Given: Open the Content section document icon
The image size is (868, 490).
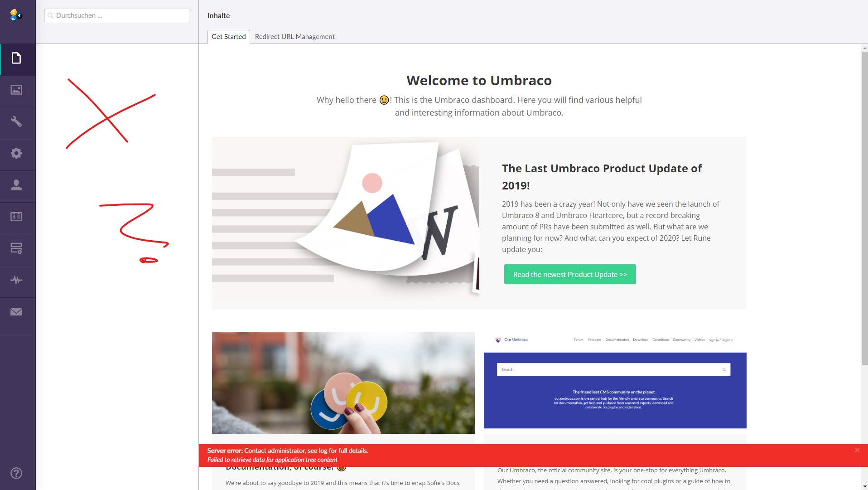Looking at the screenshot, I should pyautogui.click(x=16, y=58).
